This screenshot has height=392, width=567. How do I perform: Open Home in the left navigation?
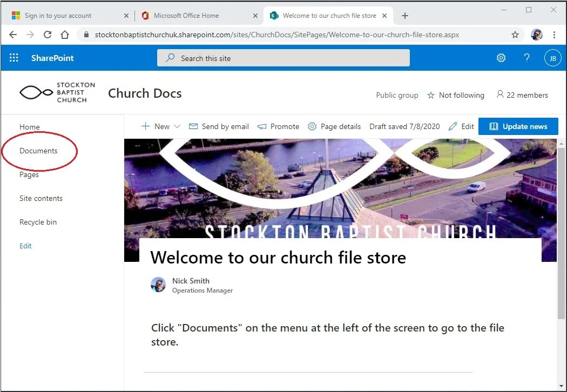click(x=30, y=127)
